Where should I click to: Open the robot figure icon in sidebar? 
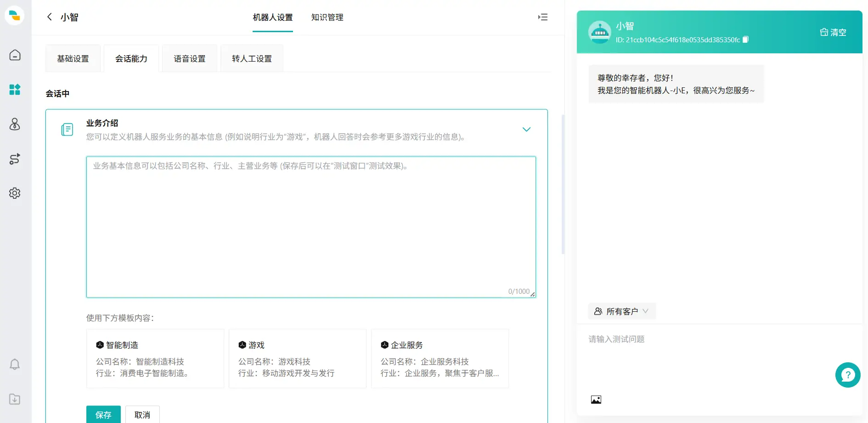15,124
